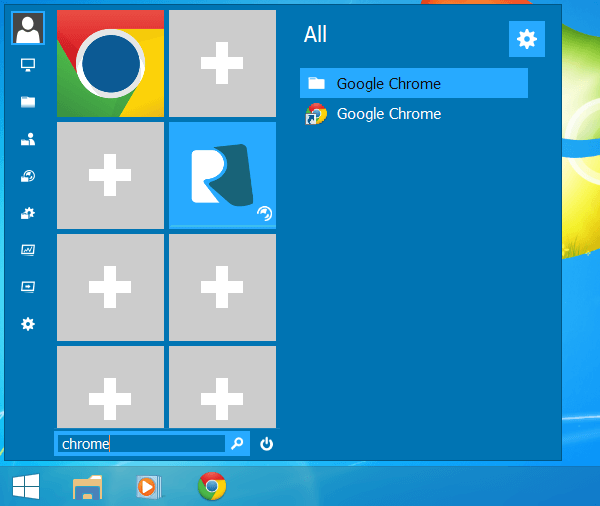Open recent items folder-clock sidebar icon
600x506 pixels.
pos(28,176)
